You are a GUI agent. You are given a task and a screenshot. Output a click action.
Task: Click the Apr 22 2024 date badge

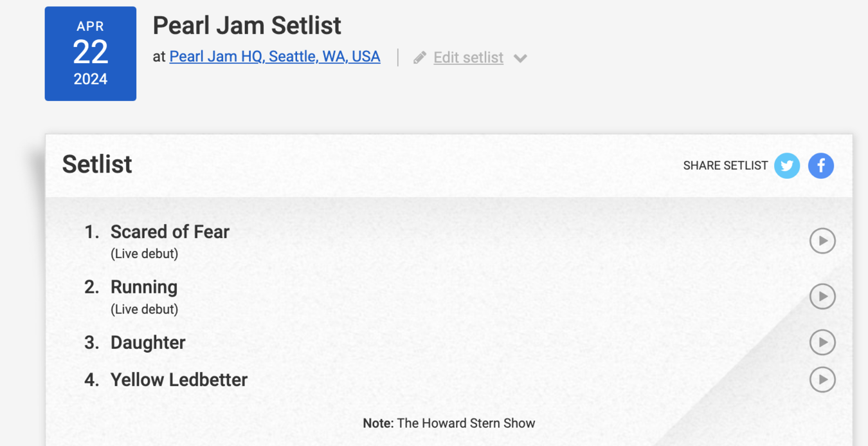[x=91, y=53]
